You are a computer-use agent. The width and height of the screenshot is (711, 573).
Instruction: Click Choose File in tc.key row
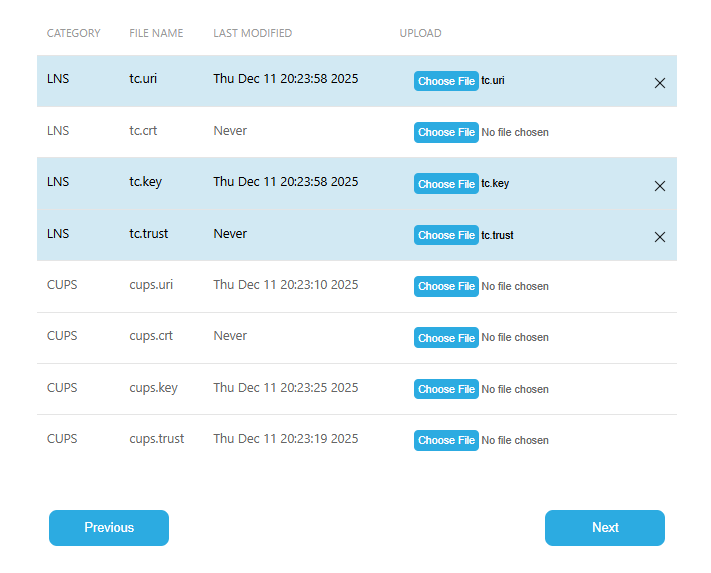tap(446, 184)
